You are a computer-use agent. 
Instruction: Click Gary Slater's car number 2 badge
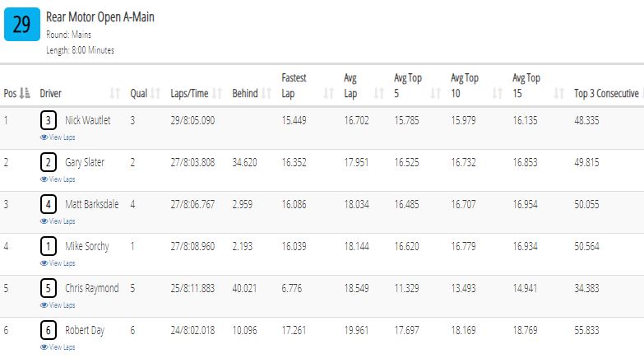point(49,162)
